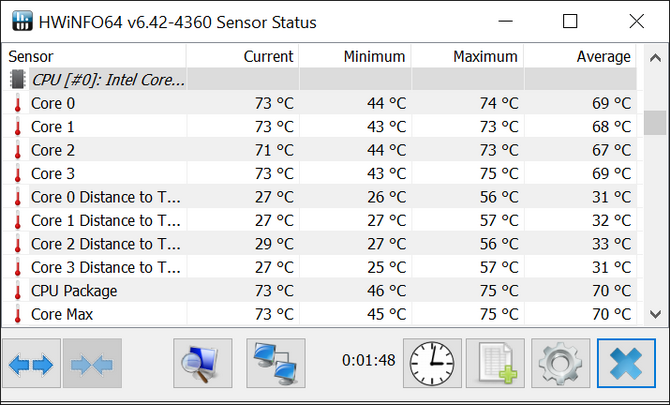Image resolution: width=670 pixels, height=405 pixels.
Task: Click CPU Package minimum value 46 °C
Action: [387, 291]
